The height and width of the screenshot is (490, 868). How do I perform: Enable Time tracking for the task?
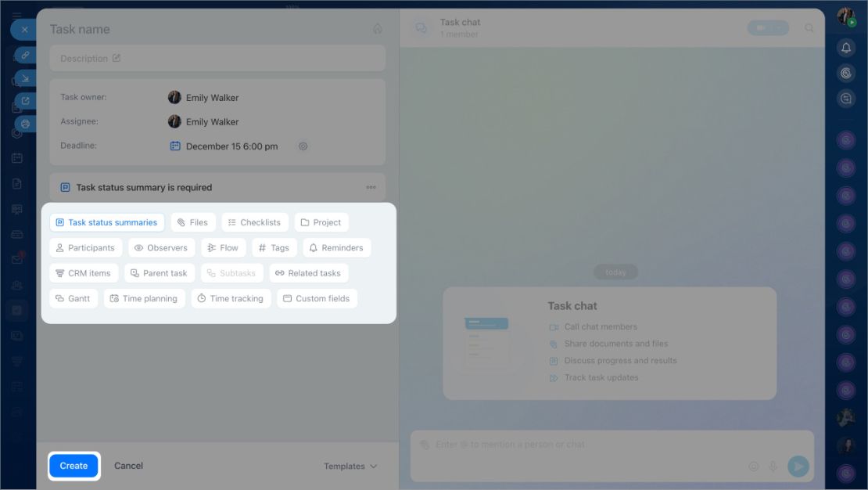click(x=231, y=299)
